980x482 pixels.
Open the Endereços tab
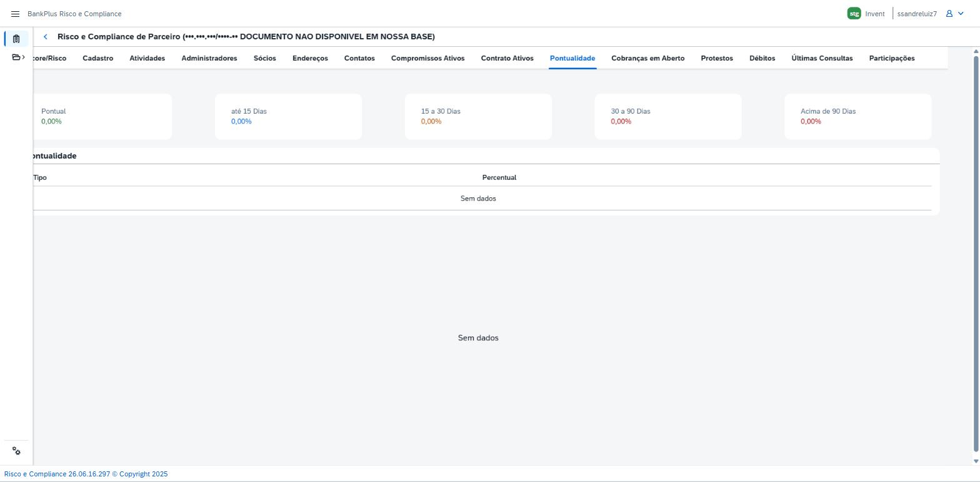click(310, 58)
